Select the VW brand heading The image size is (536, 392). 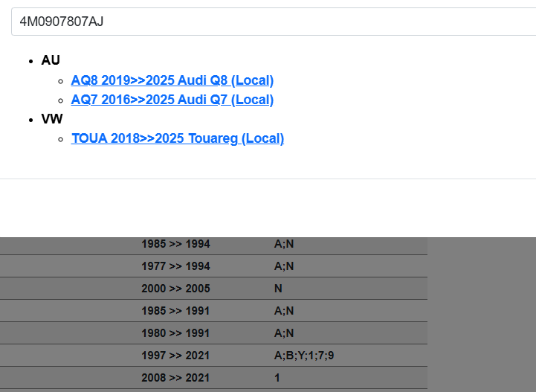[x=52, y=119]
